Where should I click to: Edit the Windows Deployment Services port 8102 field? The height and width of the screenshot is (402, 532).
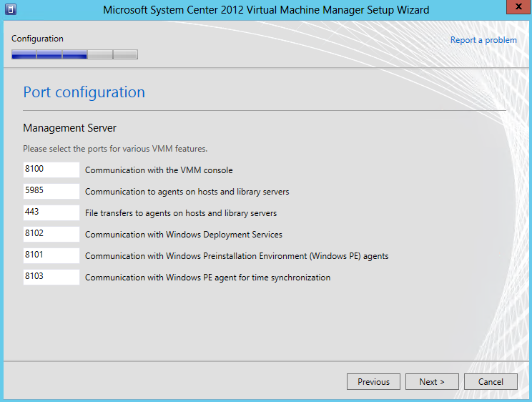click(x=51, y=234)
